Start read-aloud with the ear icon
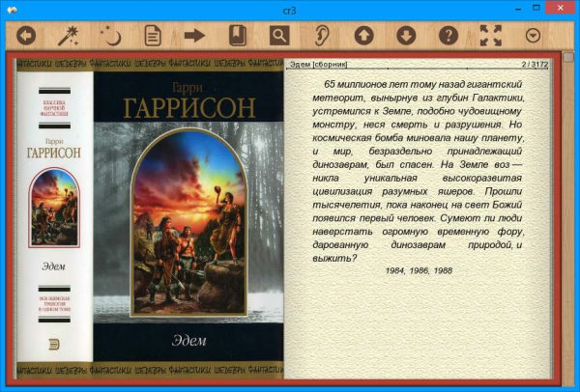This screenshot has width=580, height=392. click(x=322, y=36)
